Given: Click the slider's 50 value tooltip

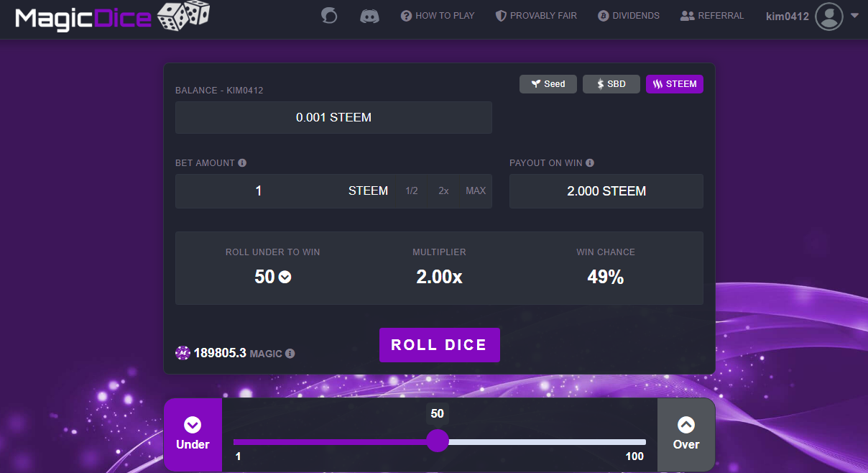Looking at the screenshot, I should [437, 413].
